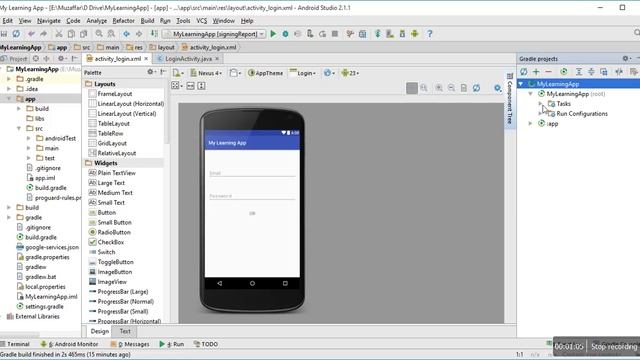Expand the .gradle folder
640x360 pixels.
tap(9, 79)
